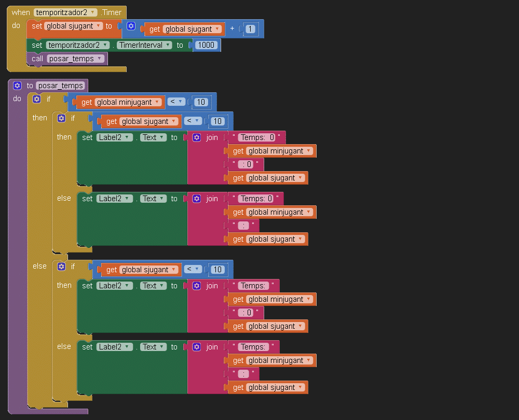519x420 pixels.
Task: Open mutator gear of outermost if block
Action: coord(37,99)
